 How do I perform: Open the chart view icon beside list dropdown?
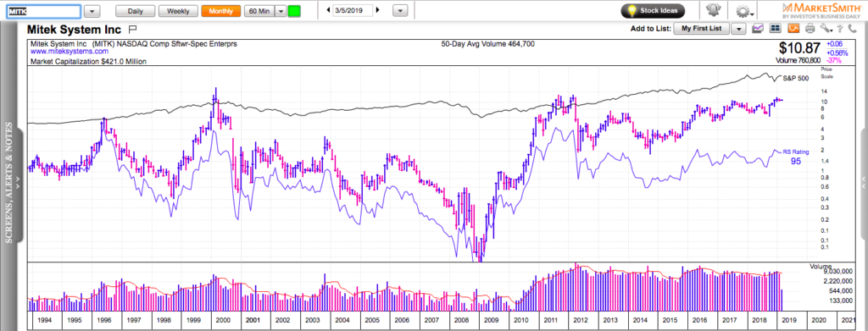(758, 29)
